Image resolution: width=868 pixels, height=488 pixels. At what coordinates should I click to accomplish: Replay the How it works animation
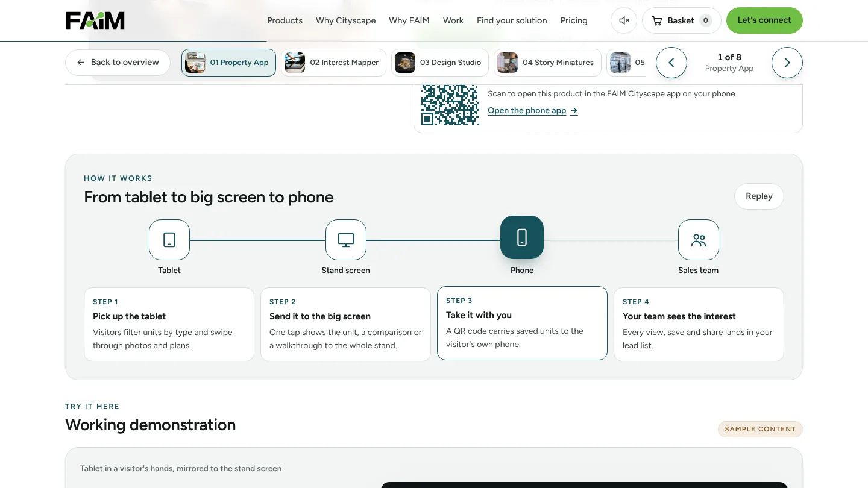coord(759,196)
